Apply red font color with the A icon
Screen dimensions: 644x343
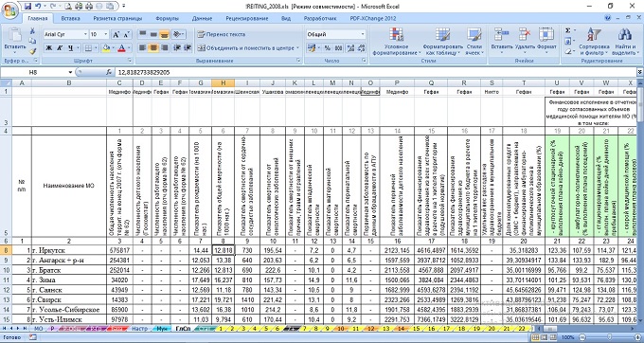pos(121,48)
